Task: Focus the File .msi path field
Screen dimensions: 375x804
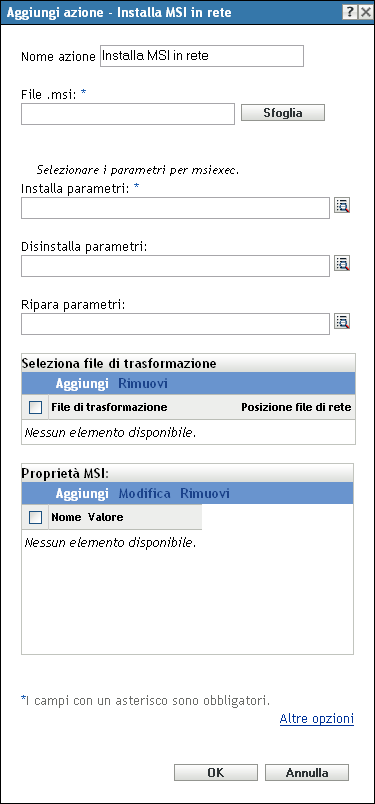Action: (128, 114)
